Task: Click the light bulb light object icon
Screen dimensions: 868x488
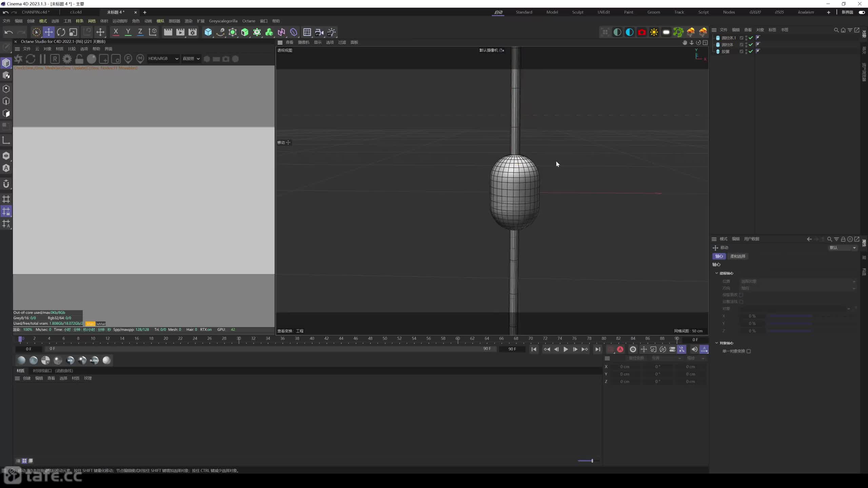Action: point(331,32)
